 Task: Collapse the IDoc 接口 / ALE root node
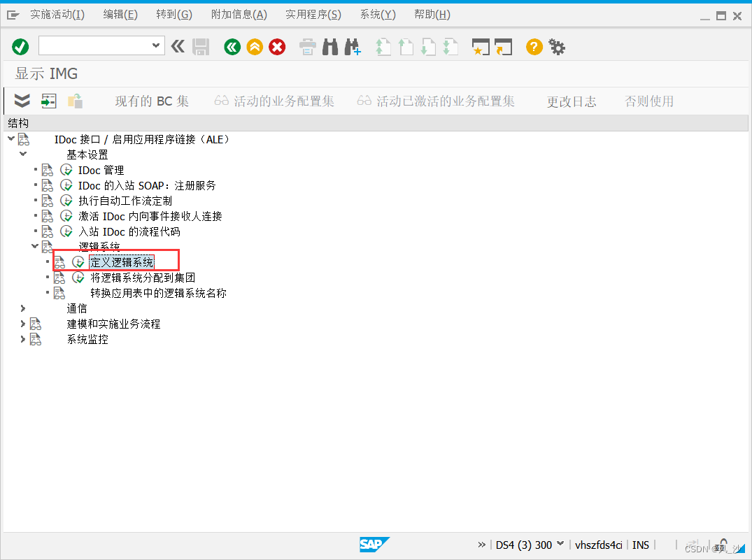click(11, 138)
